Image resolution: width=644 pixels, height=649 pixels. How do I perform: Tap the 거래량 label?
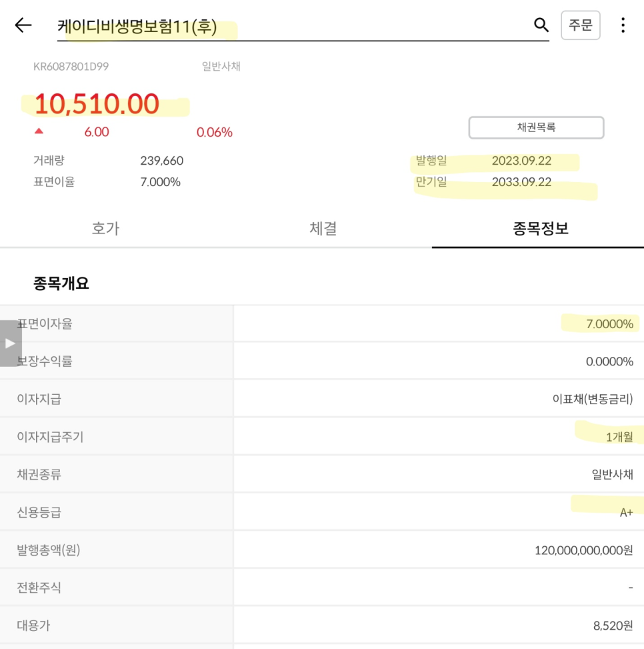pos(49,161)
